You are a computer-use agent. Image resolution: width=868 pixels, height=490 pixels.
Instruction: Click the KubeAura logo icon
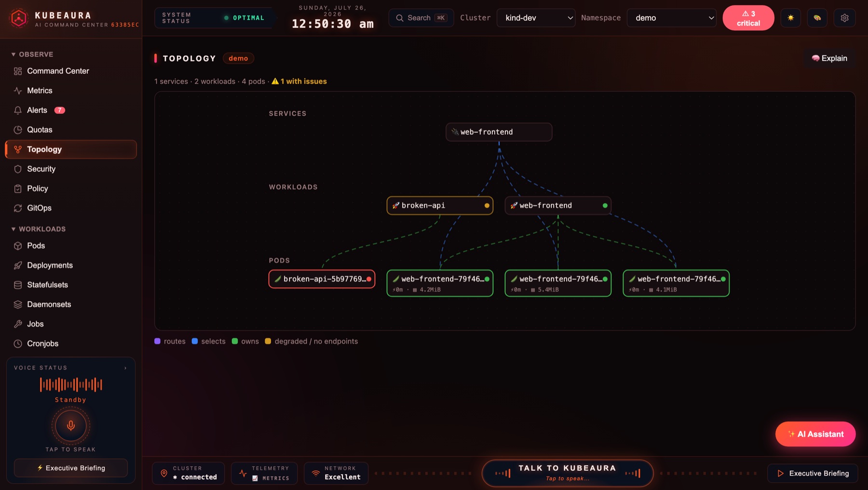(19, 19)
